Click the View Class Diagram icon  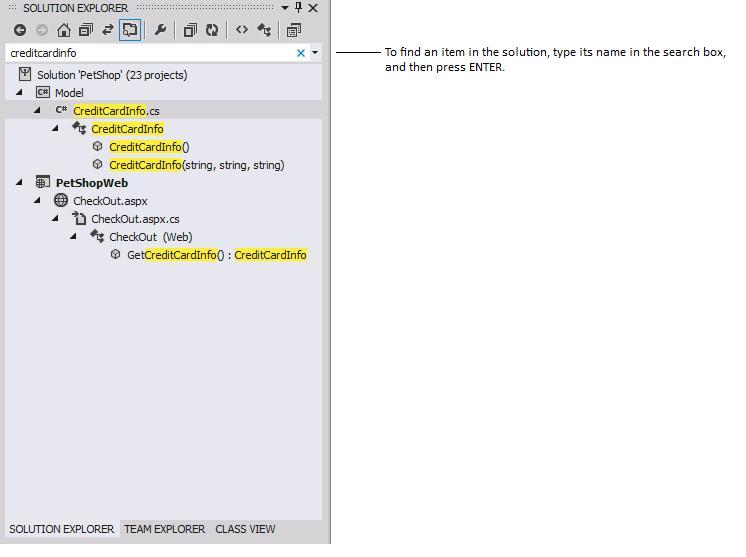tap(264, 30)
